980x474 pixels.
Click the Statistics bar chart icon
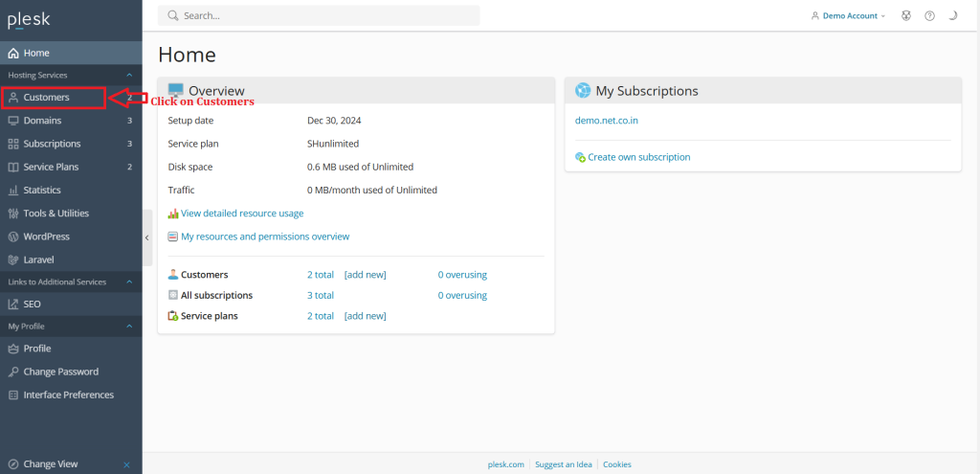pos(13,191)
